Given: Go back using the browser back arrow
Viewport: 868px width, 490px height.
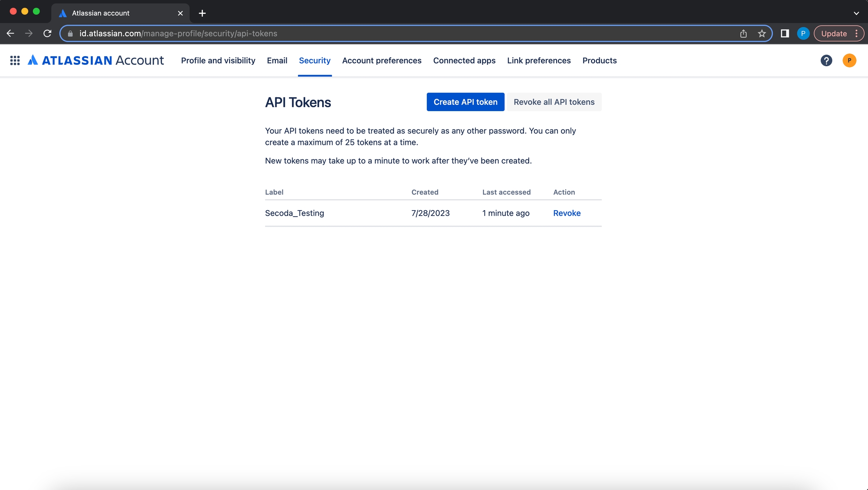Looking at the screenshot, I should tap(10, 34).
